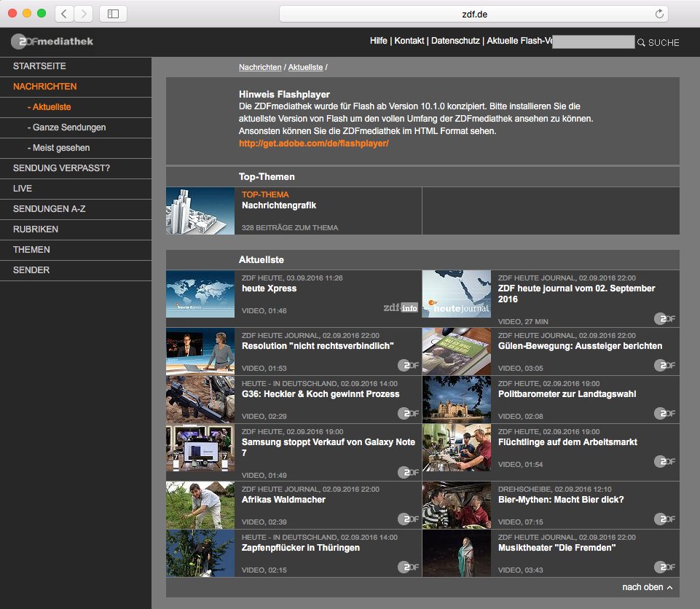The height and width of the screenshot is (609, 700).
Task: Click ZDF logo on Gülen-Bewegung row
Action: point(665,365)
